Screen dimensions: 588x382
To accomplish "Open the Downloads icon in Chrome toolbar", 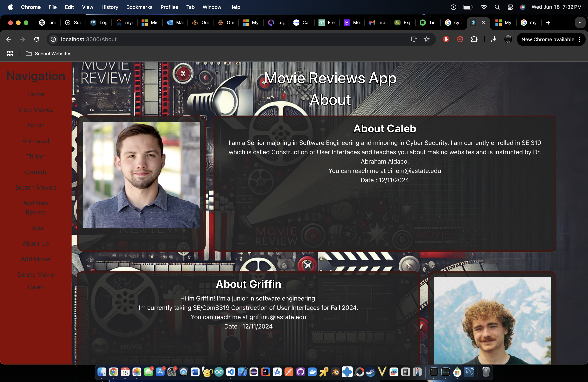I will (x=494, y=39).
